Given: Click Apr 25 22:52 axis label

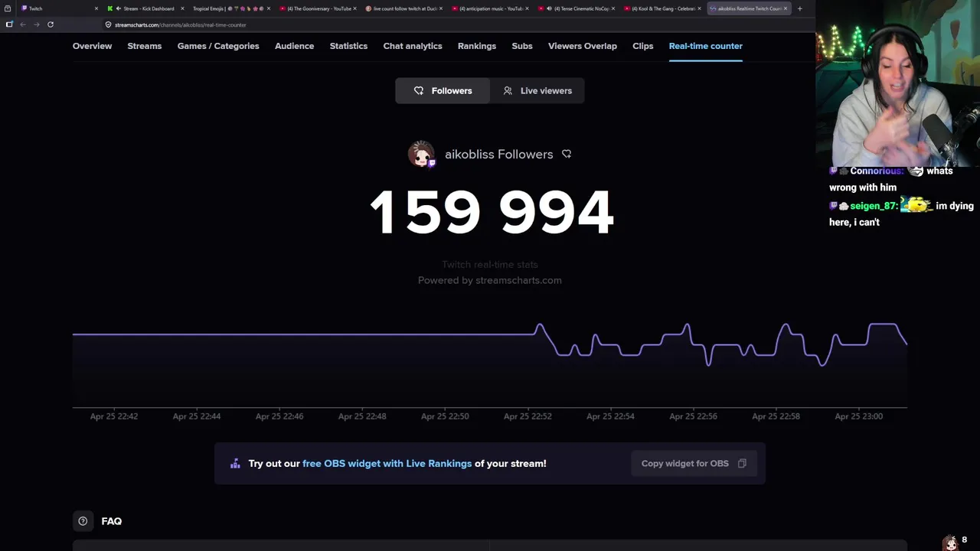Looking at the screenshot, I should tap(528, 416).
